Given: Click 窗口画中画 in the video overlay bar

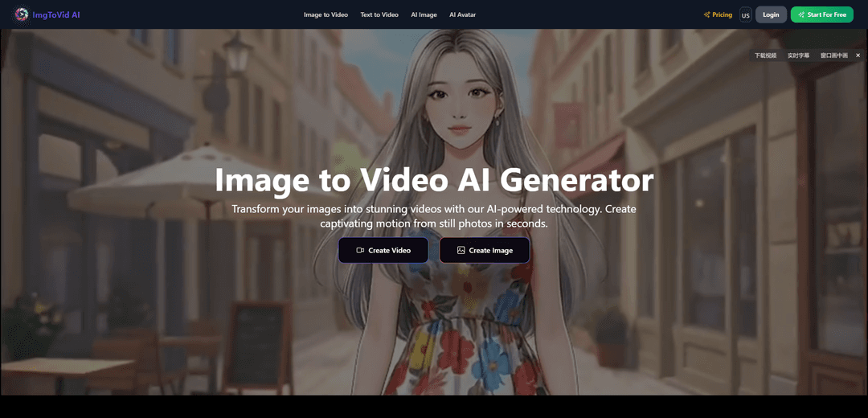Looking at the screenshot, I should click(833, 55).
